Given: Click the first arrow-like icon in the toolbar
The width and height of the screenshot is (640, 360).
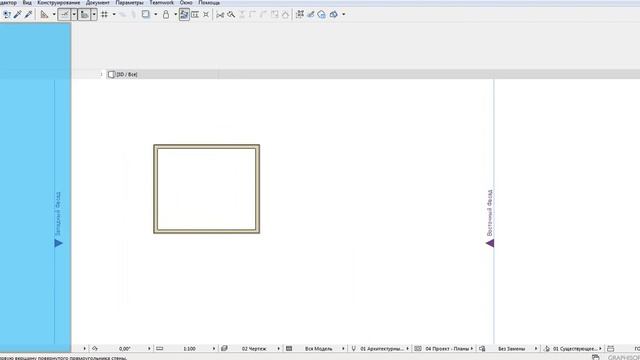Looking at the screenshot, I should pos(7,15).
